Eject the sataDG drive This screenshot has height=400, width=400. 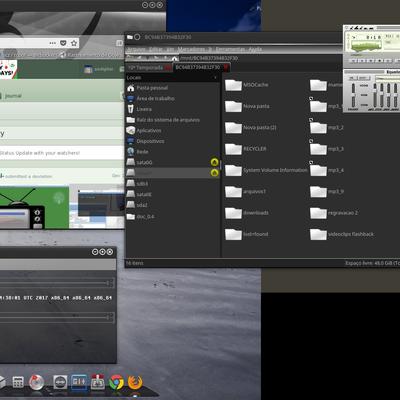click(x=214, y=162)
